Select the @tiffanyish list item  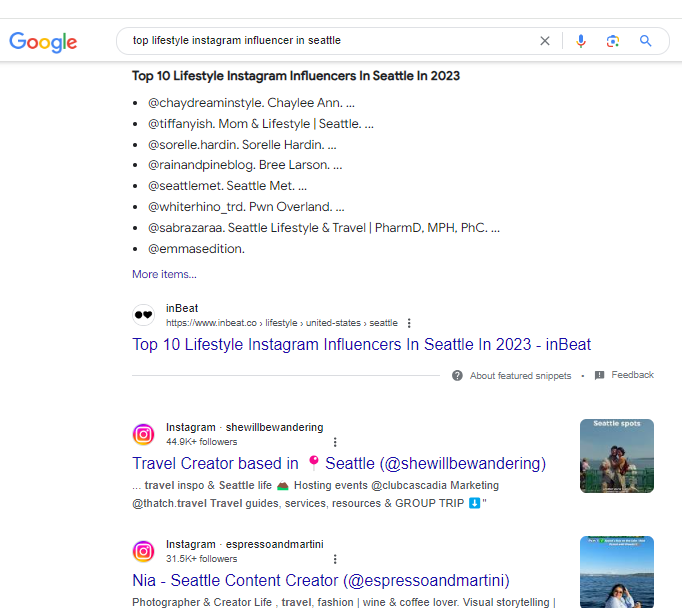pyautogui.click(x=261, y=124)
